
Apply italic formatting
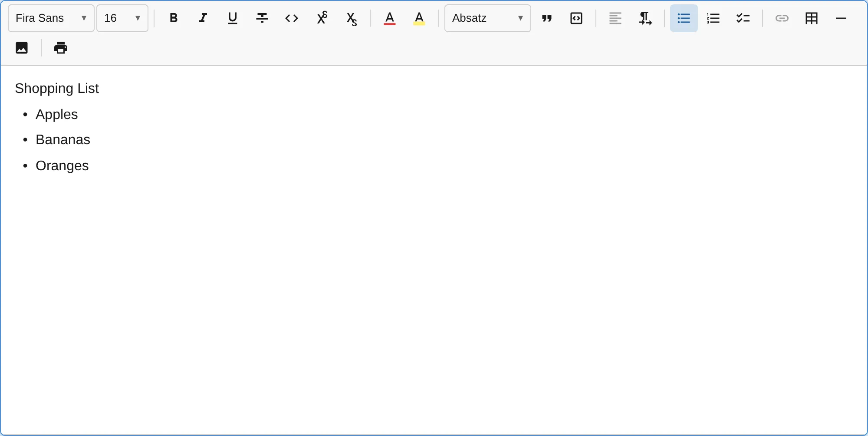pyautogui.click(x=203, y=18)
